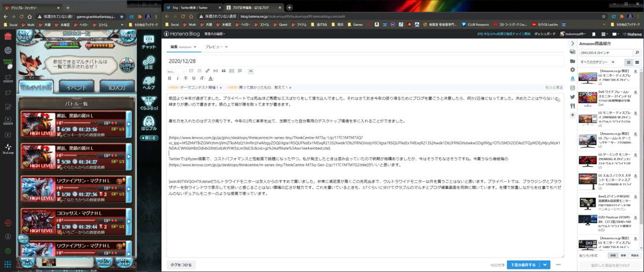Click the game Reload button
The height and width of the screenshot is (272, 644).
click(x=105, y=263)
